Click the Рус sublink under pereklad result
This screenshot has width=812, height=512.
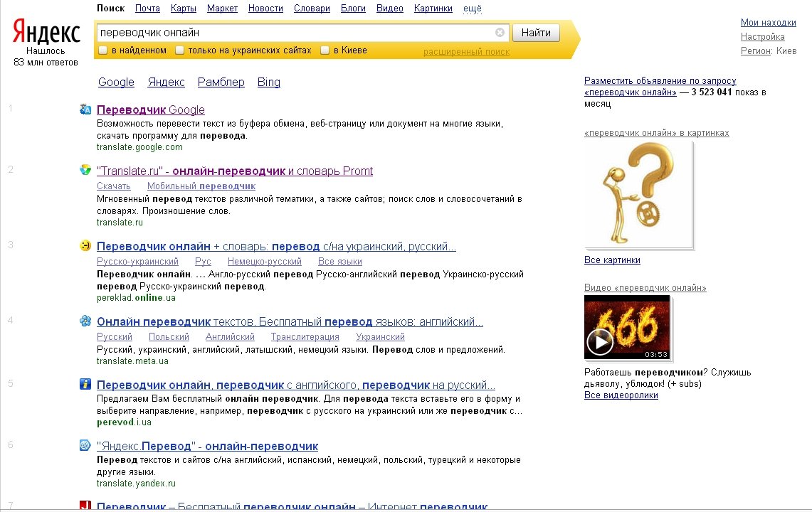(x=203, y=262)
